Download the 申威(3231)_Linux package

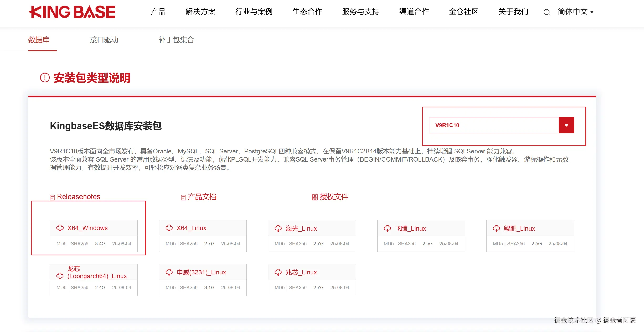(x=201, y=272)
